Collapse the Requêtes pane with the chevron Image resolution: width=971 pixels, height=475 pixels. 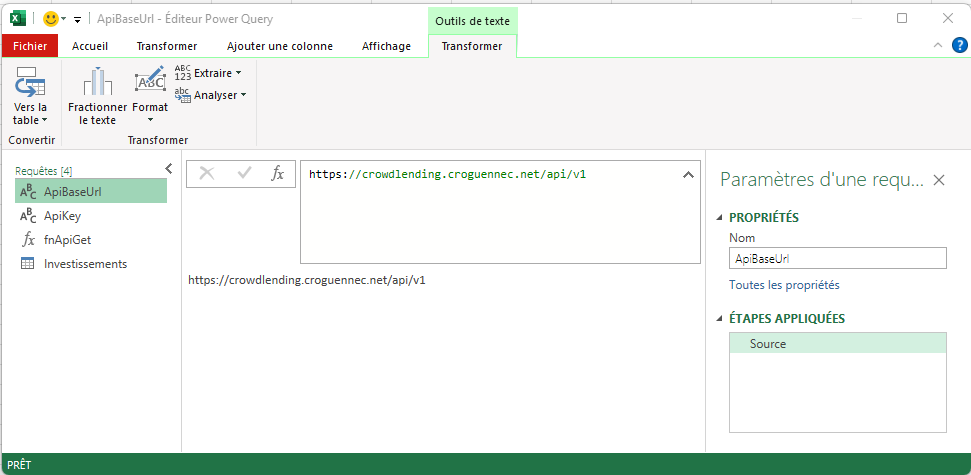168,168
